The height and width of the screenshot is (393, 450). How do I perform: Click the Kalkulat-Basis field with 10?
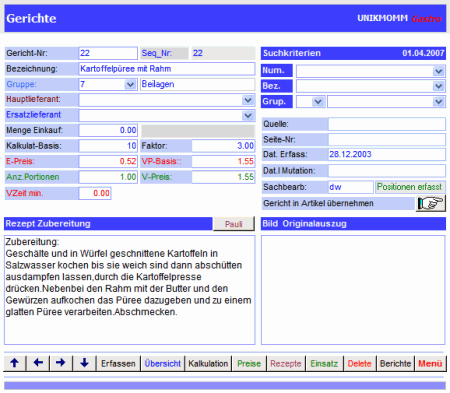pos(108,146)
